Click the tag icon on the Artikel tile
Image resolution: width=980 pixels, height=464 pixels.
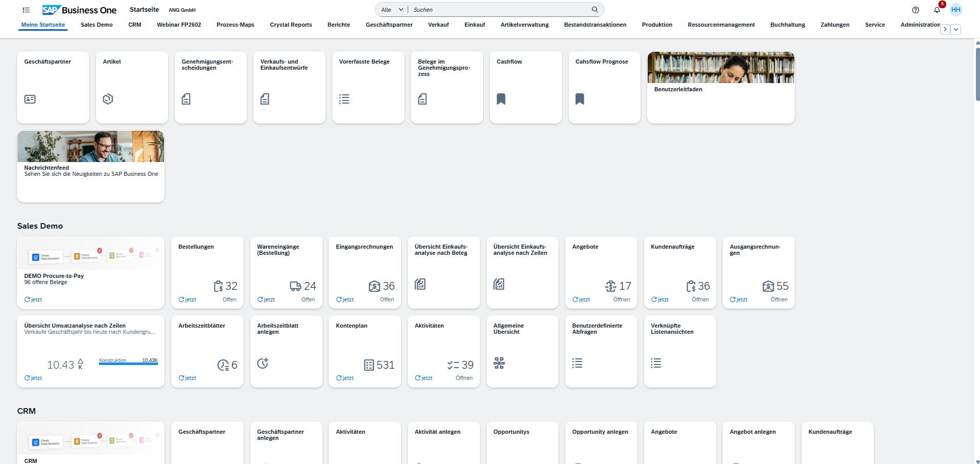point(108,99)
